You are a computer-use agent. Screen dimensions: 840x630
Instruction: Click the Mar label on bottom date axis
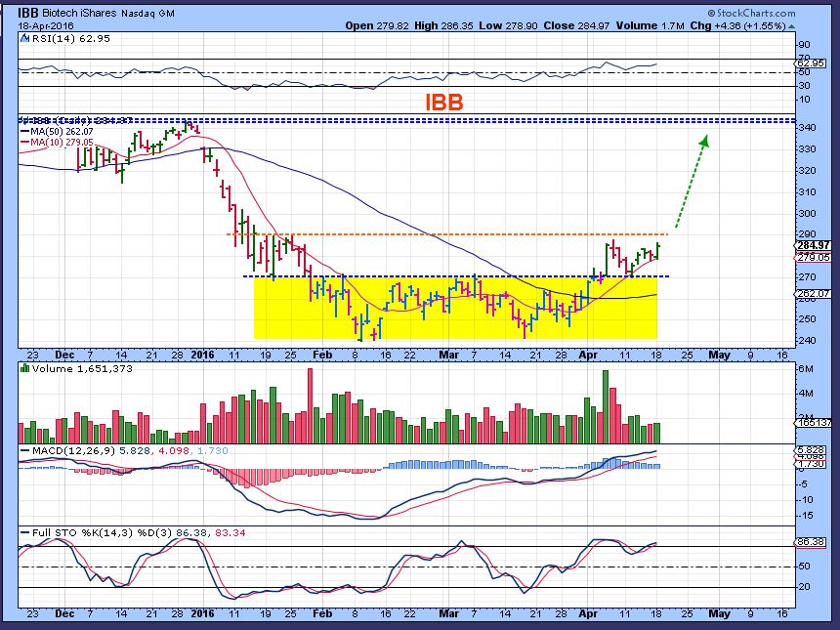448,613
